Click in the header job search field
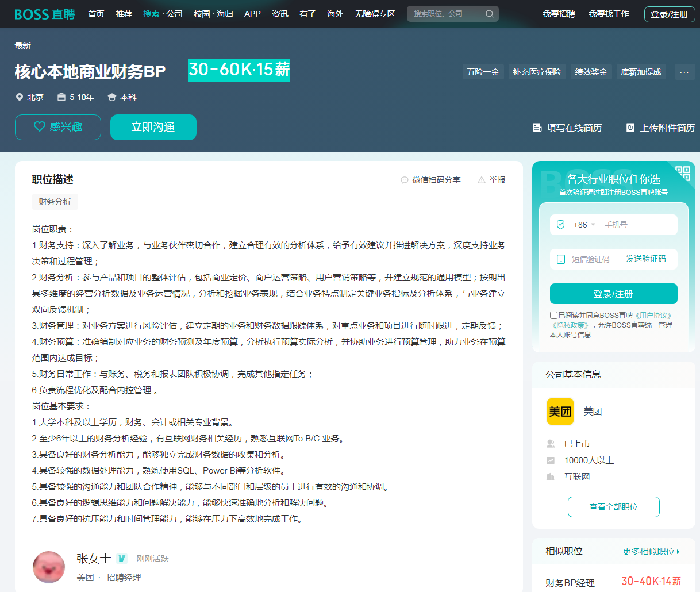This screenshot has width=700, height=592. [x=448, y=14]
